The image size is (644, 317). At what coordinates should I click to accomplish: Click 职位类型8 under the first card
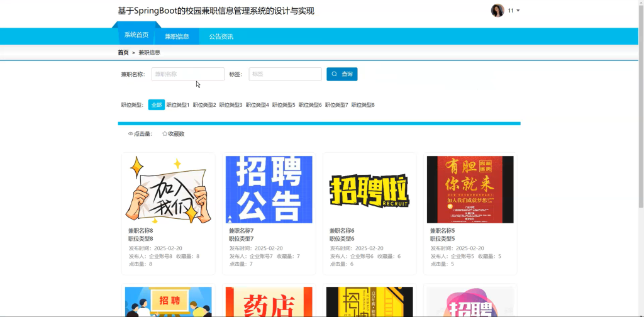click(x=140, y=238)
